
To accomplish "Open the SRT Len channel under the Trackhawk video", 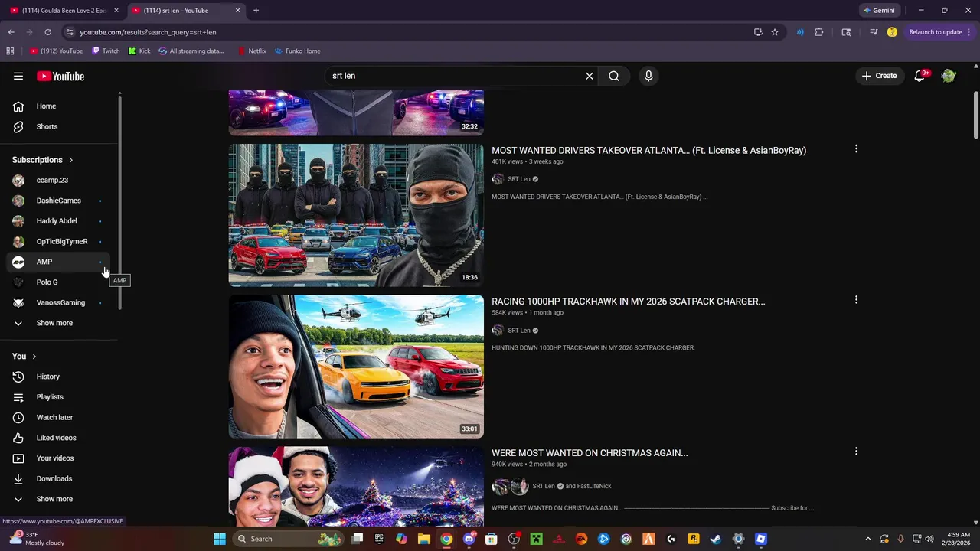I will [x=518, y=331].
